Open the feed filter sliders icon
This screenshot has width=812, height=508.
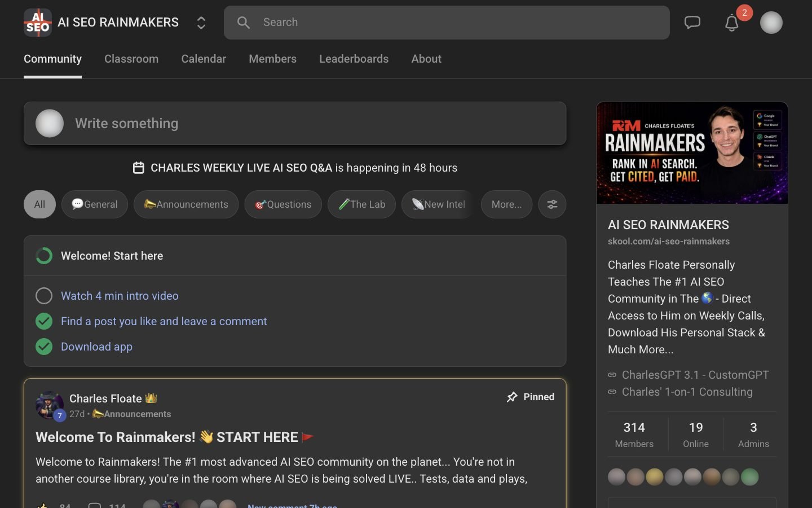tap(552, 204)
